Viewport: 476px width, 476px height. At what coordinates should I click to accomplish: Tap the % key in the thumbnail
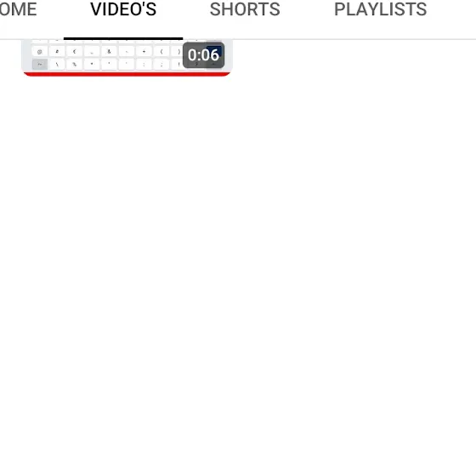point(75,65)
